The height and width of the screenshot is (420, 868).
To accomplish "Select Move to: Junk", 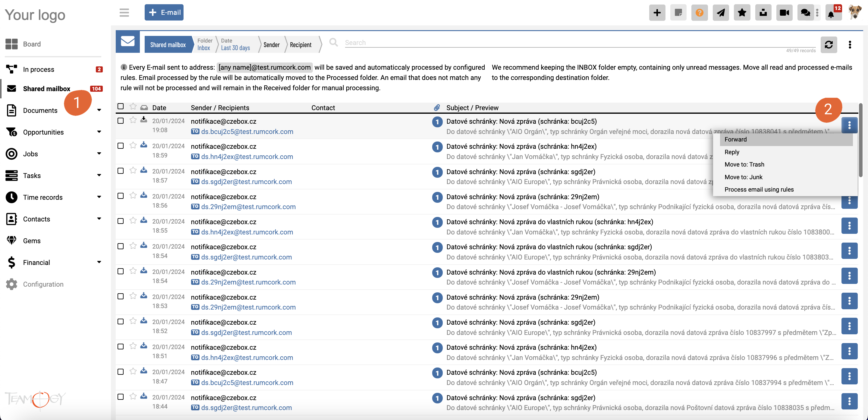I will 786,177.
